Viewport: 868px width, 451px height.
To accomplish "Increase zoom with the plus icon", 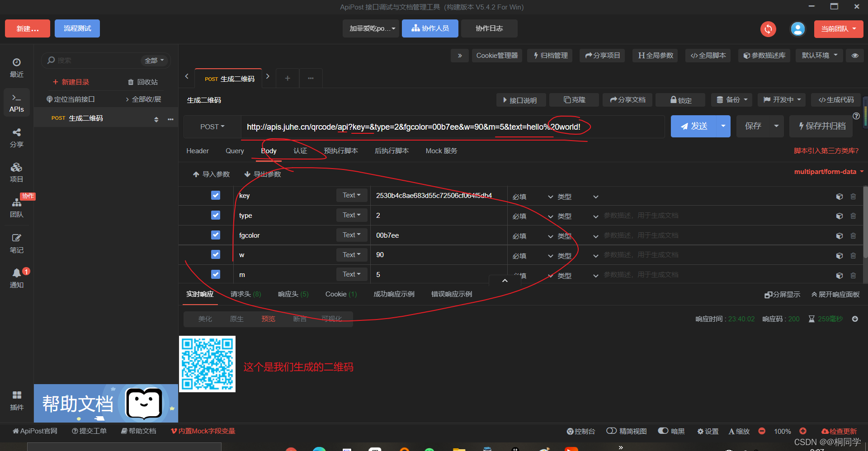I will pos(803,431).
